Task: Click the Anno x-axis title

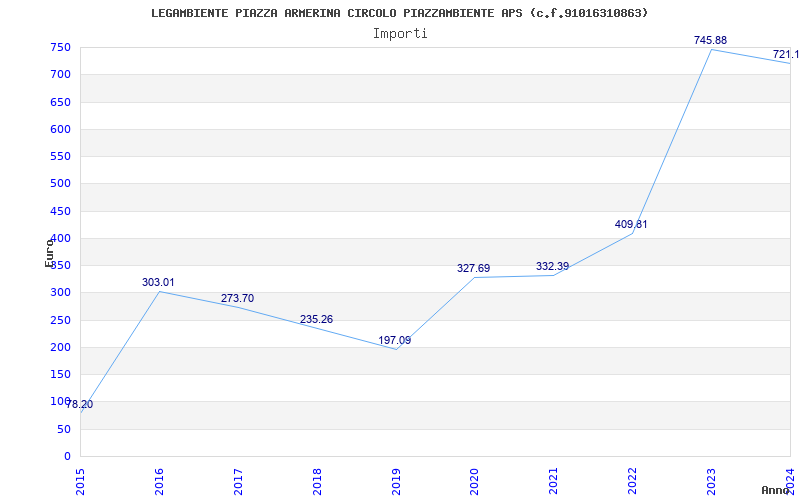Action: click(x=775, y=490)
